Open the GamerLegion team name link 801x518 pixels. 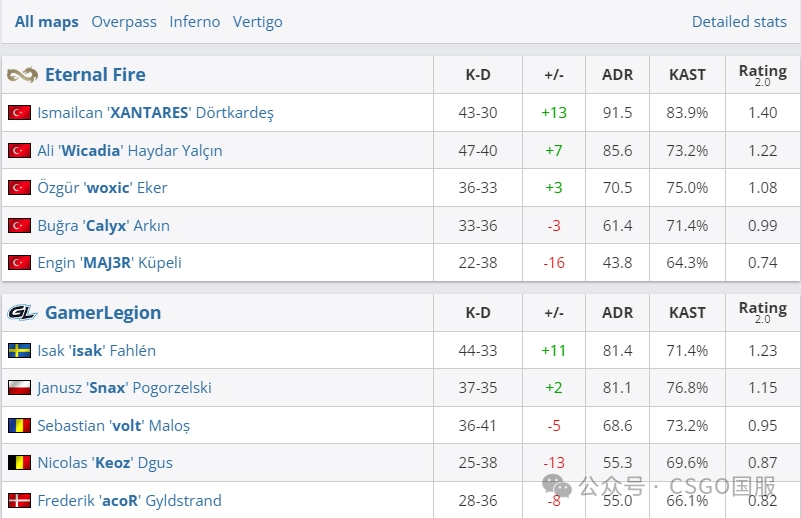pos(103,313)
